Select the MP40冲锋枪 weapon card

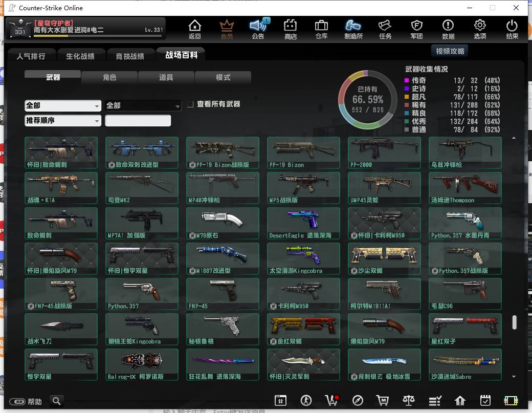(x=223, y=188)
